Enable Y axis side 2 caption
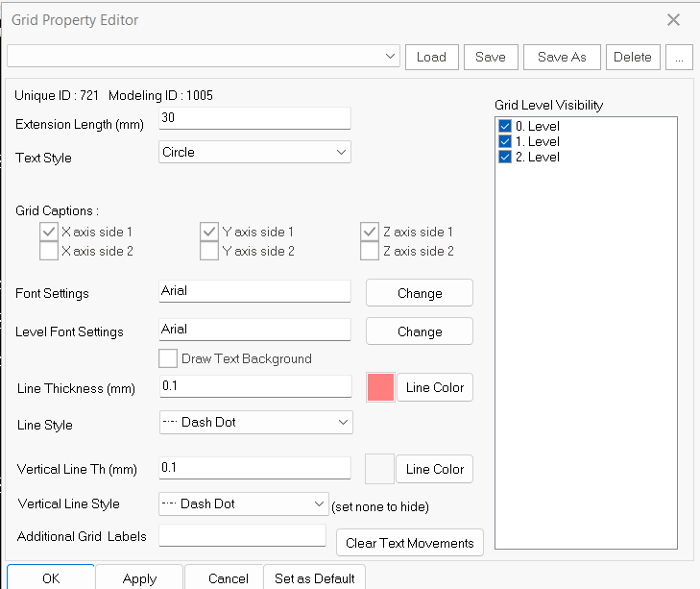The image size is (700, 589). 209,252
